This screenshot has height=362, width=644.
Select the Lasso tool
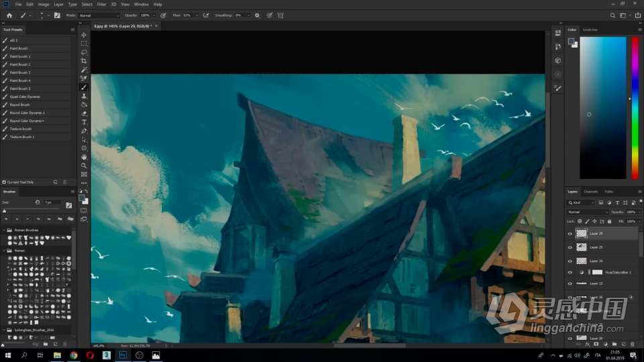84,52
